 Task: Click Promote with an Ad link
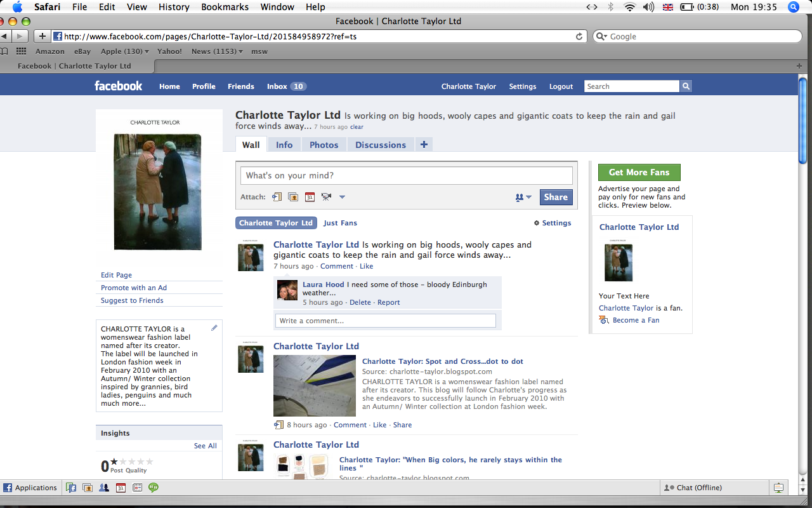(134, 288)
